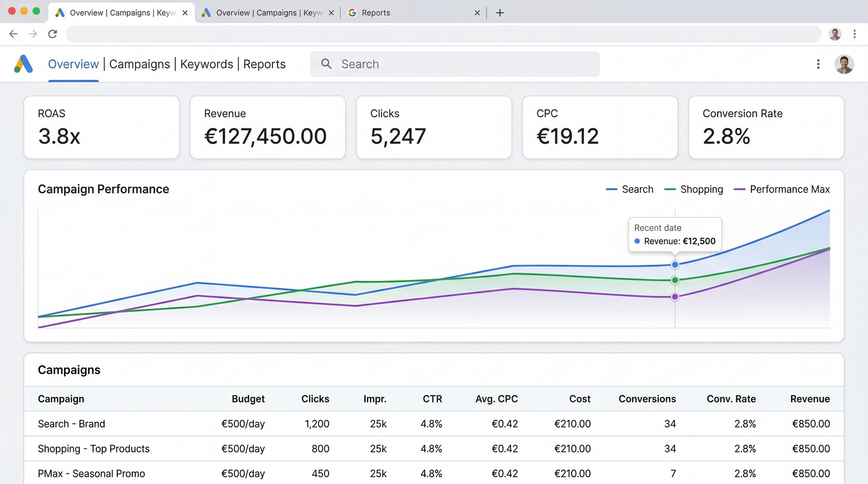
Task: Go back using browser back arrow
Action: [14, 34]
